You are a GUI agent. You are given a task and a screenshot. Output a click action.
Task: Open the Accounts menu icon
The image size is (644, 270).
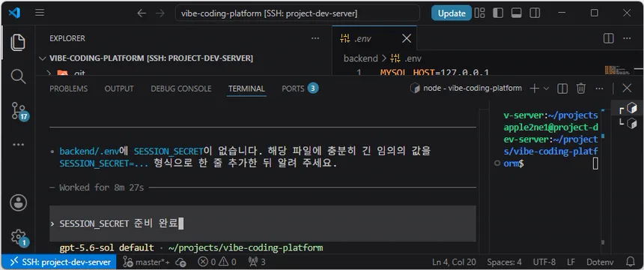click(x=18, y=203)
